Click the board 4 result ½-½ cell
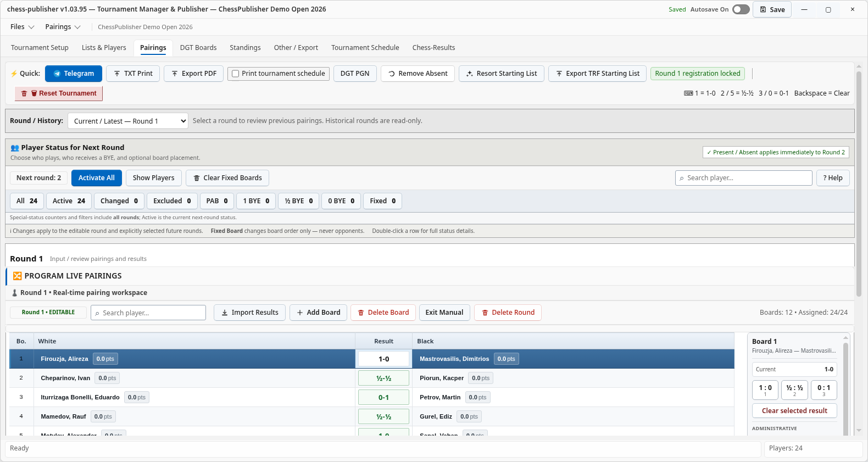Viewport: 868px width, 462px height. click(383, 417)
